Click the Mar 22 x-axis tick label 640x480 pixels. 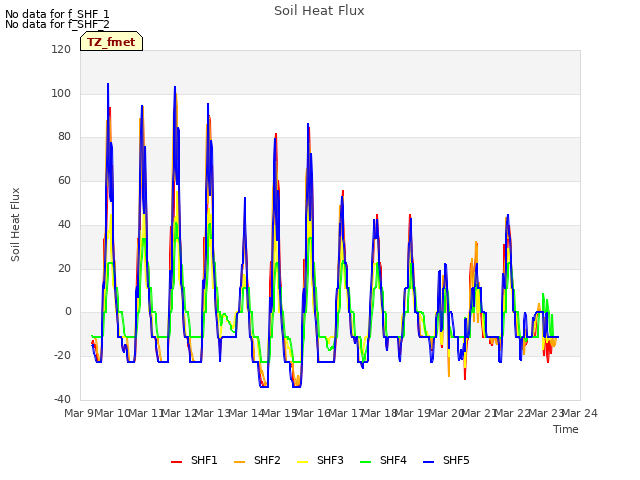pyautogui.click(x=513, y=413)
